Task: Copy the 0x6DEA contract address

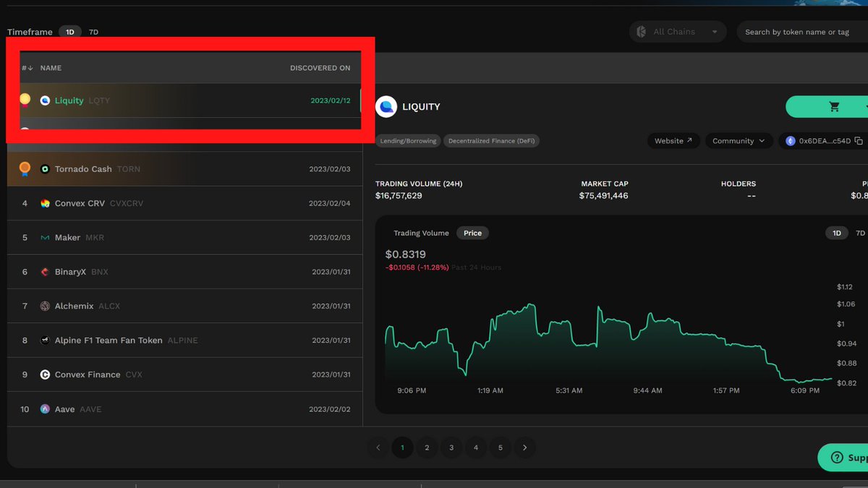Action: [x=859, y=141]
